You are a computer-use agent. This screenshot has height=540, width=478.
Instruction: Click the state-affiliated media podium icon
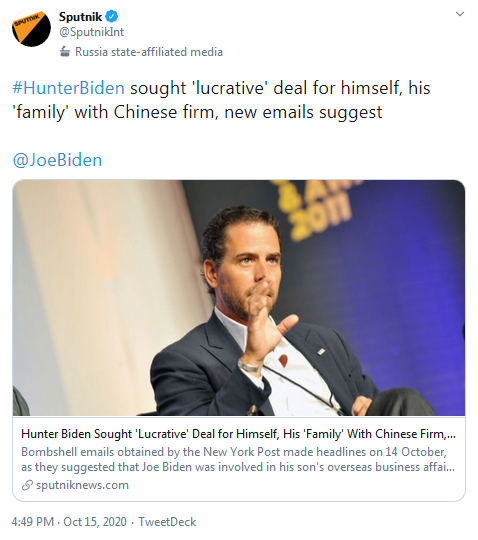[x=65, y=52]
